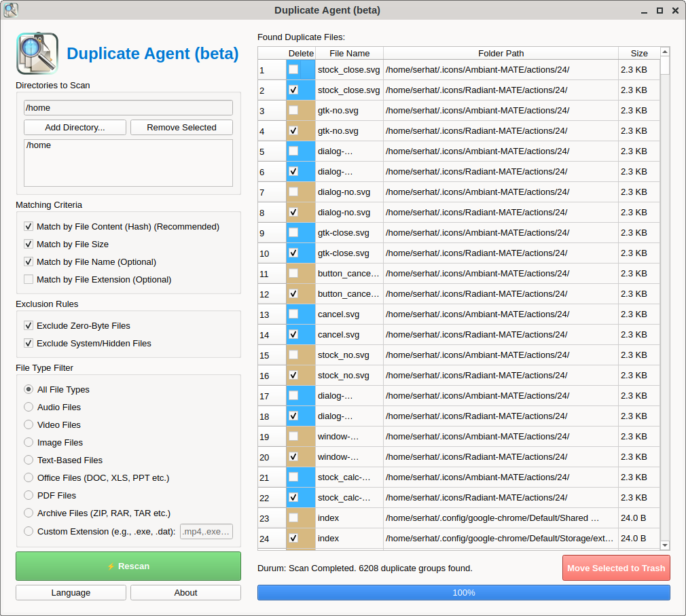Open the Language settings
Image resolution: width=686 pixels, height=616 pixels.
pos(71,593)
